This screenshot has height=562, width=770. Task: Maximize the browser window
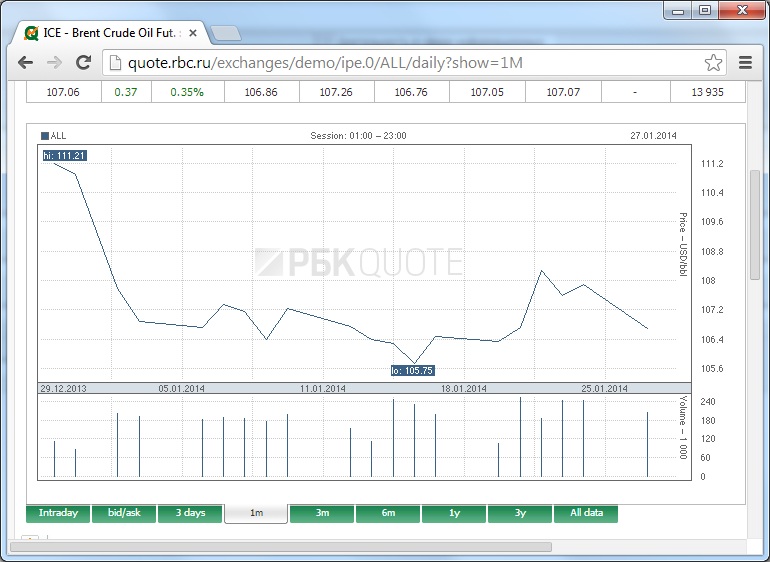[x=705, y=10]
